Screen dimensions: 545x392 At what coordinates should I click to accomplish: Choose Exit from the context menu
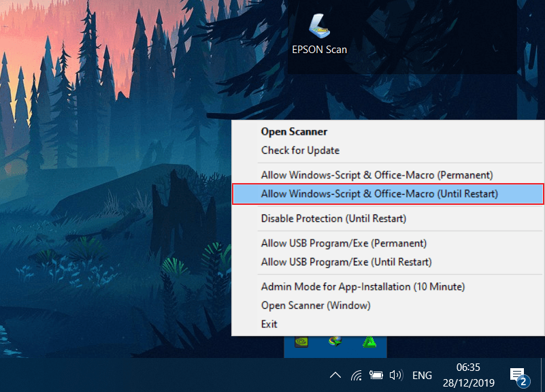(388, 324)
